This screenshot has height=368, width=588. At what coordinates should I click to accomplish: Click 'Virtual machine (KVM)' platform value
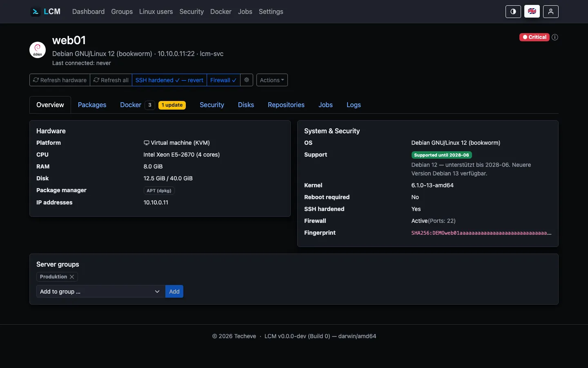(177, 143)
